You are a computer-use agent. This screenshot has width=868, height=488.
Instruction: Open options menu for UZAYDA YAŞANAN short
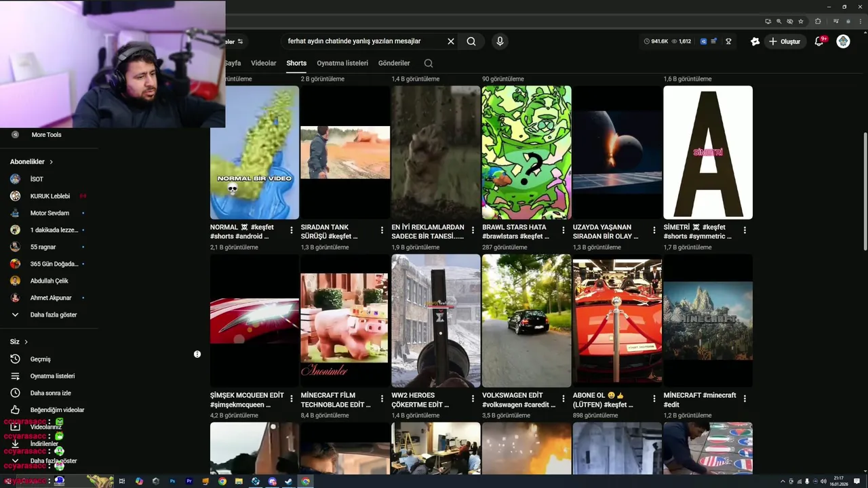click(x=654, y=230)
